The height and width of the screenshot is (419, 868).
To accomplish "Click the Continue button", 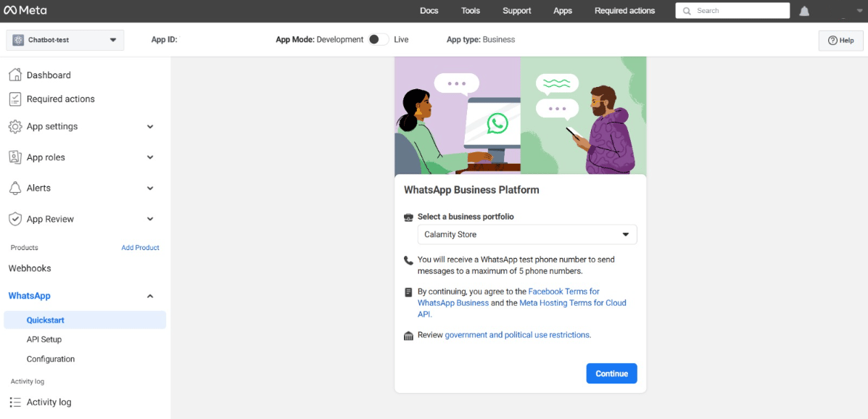I will point(611,373).
